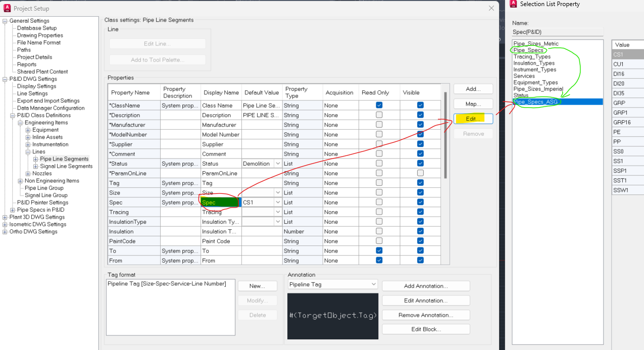Screen dimensions: 644x350
Task: Enable Read Only for the Description property
Action: point(378,115)
